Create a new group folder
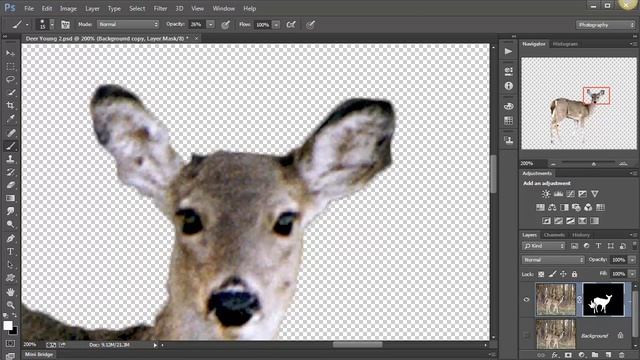 click(x=595, y=355)
